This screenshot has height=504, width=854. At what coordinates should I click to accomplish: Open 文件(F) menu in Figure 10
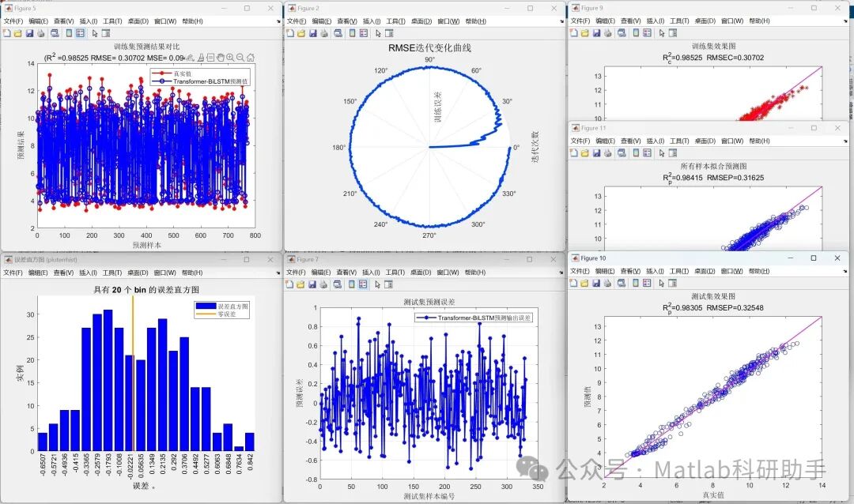[x=580, y=271]
